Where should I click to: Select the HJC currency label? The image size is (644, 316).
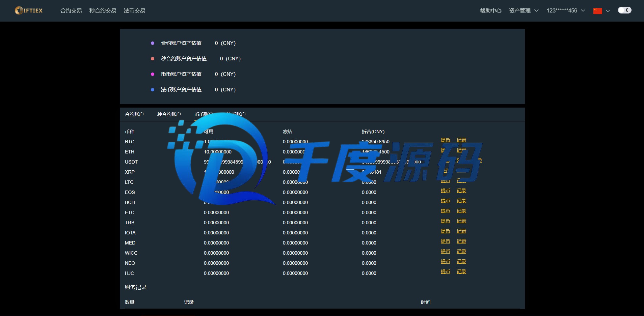coord(130,273)
